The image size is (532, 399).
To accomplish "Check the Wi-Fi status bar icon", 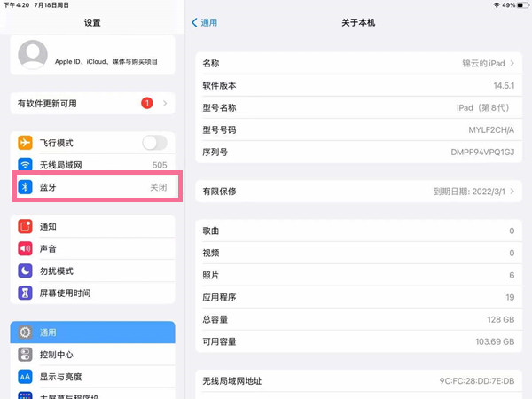I will (x=497, y=5).
